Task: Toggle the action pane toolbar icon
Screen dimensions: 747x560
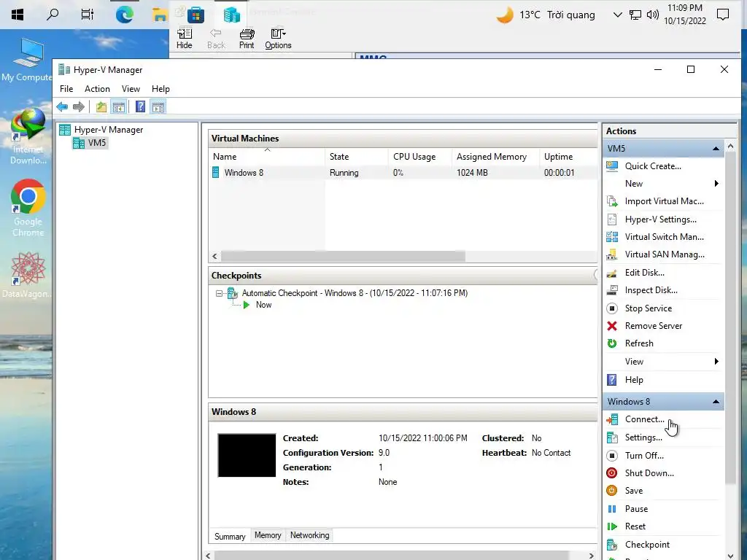Action: point(158,106)
